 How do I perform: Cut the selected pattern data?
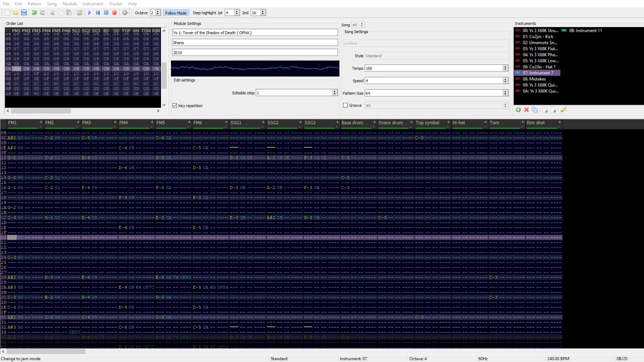pos(52,13)
